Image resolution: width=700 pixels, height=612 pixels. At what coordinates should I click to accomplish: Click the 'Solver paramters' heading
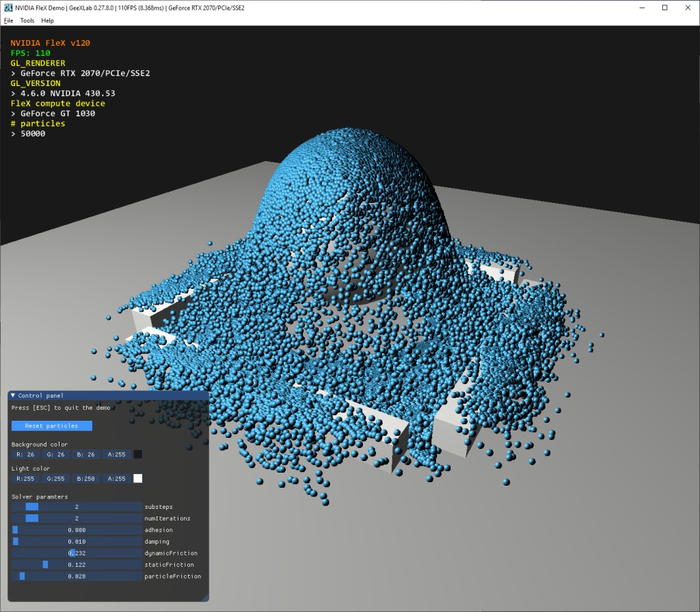[40, 497]
